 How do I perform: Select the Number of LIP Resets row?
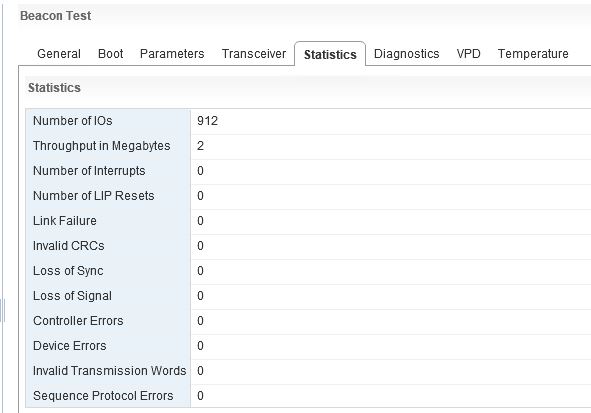tap(308, 196)
